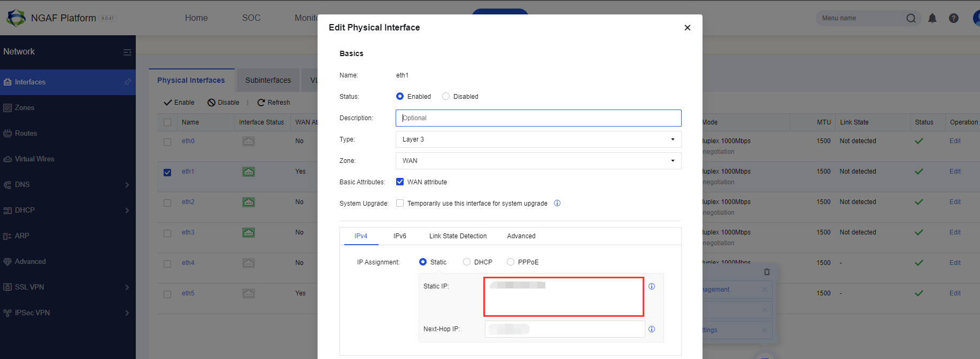Click the info icon beside Next-Hop IP
Screen dimensions: 980x359
[x=651, y=329]
